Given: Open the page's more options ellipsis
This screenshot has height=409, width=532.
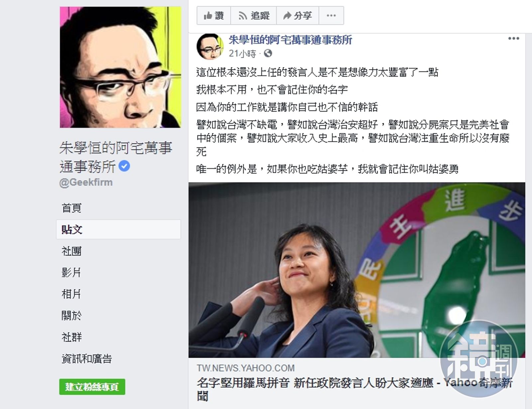Looking at the screenshot, I should [x=331, y=16].
